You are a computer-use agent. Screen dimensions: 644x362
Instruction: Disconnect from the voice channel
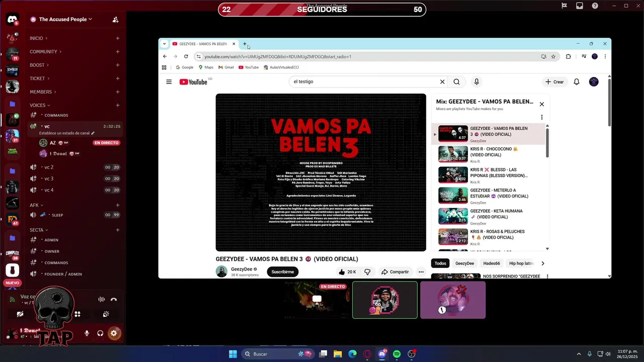114,299
